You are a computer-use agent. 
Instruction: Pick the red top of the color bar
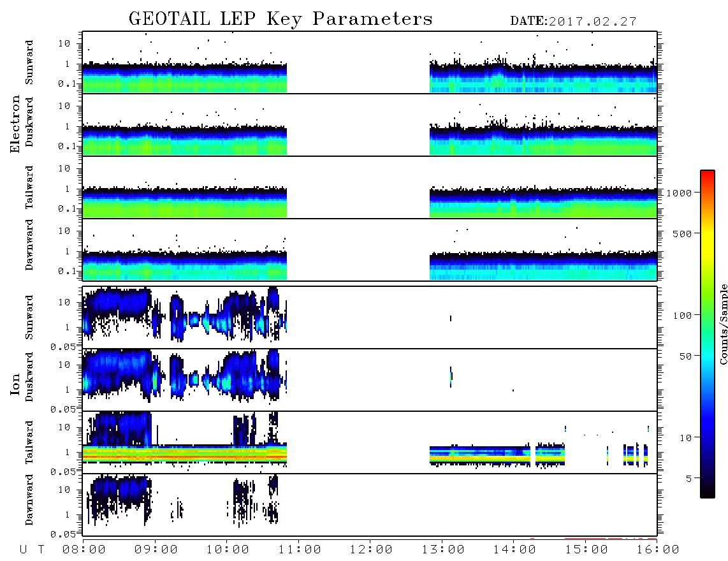708,177
